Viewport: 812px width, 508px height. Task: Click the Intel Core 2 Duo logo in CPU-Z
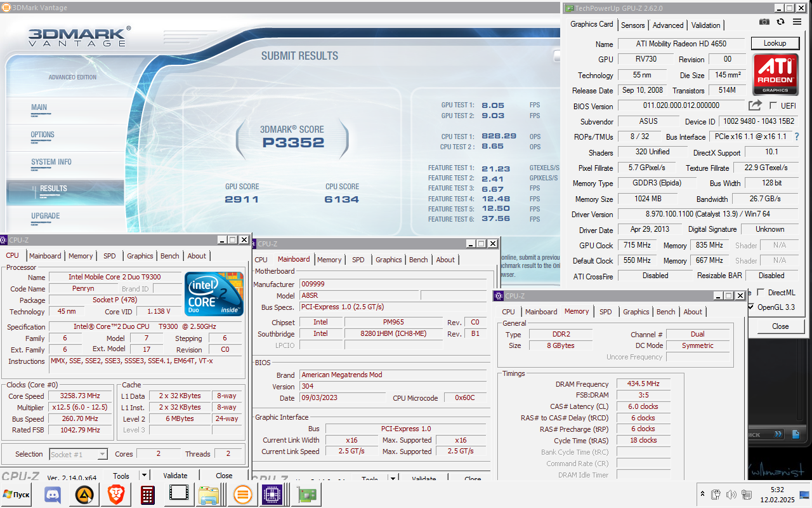(214, 294)
